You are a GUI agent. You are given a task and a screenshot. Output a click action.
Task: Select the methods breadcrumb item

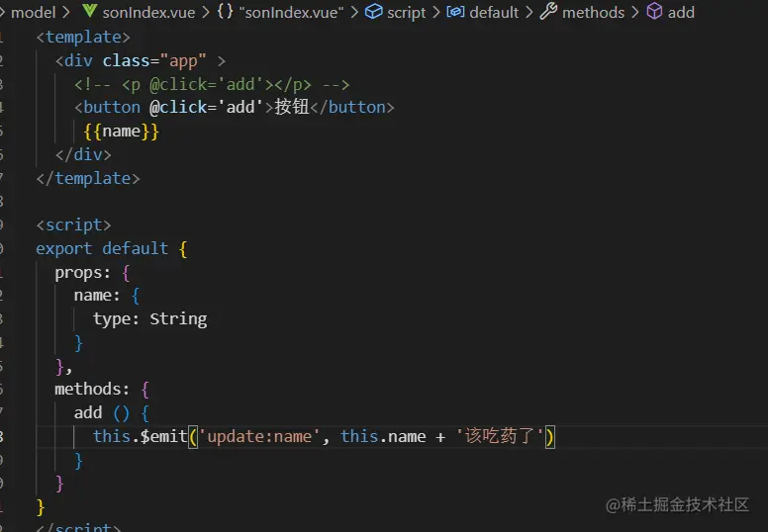click(593, 12)
